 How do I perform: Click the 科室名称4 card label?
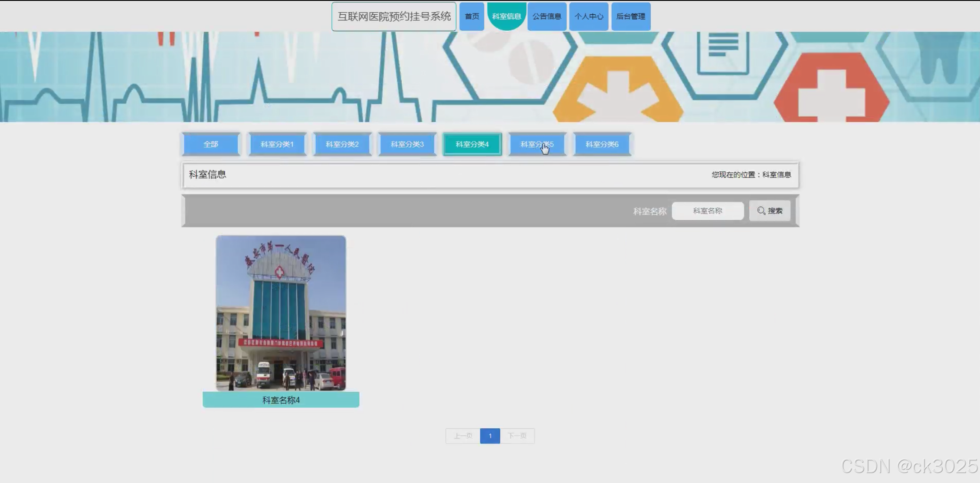pyautogui.click(x=281, y=400)
